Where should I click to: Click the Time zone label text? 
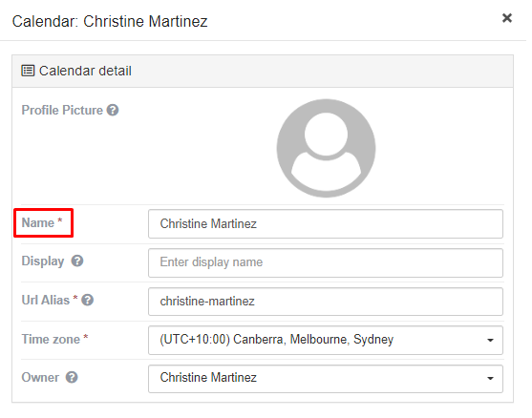coord(51,339)
